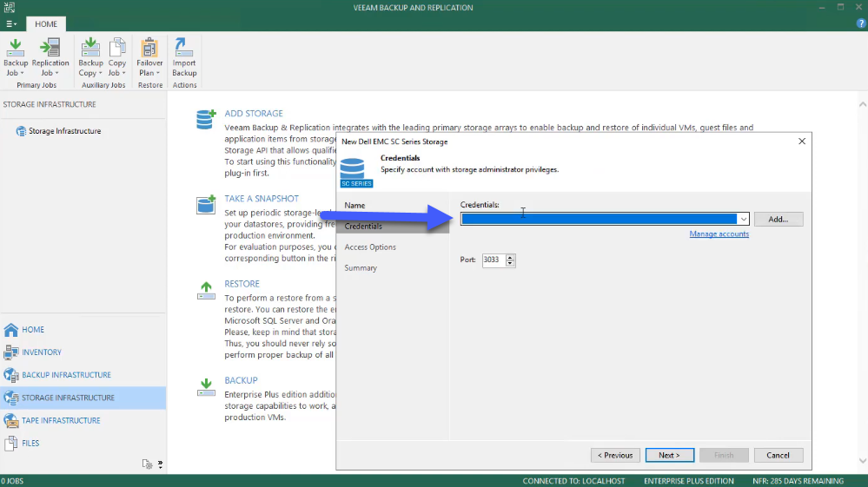Open the Failover Plan ribbon button

pos(149,57)
